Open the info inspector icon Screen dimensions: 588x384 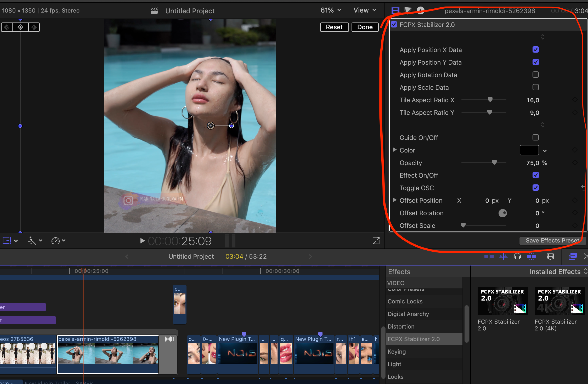420,10
